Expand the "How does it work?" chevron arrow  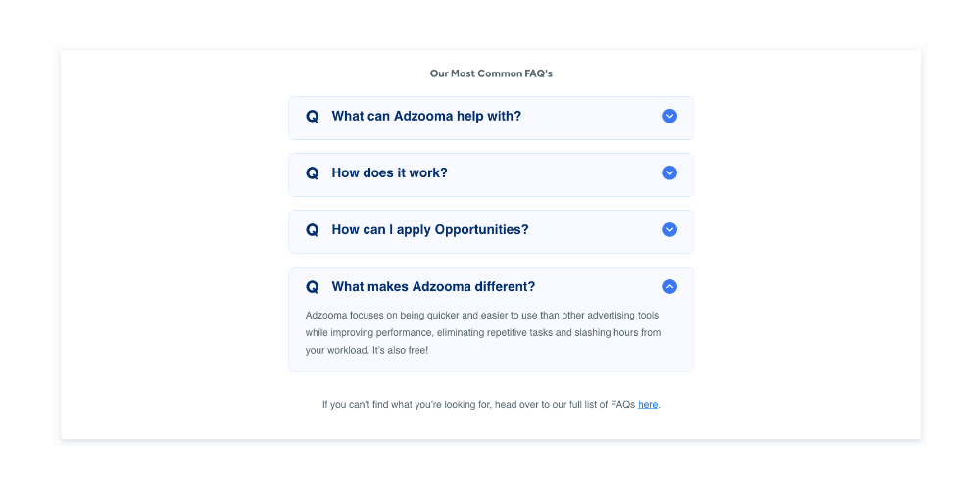tap(669, 172)
